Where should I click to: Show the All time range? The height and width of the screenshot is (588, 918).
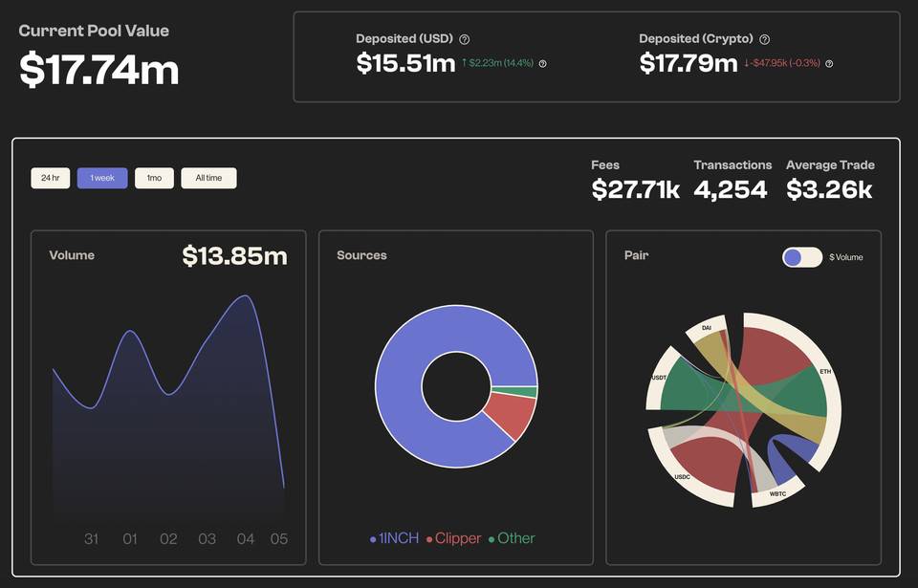208,178
